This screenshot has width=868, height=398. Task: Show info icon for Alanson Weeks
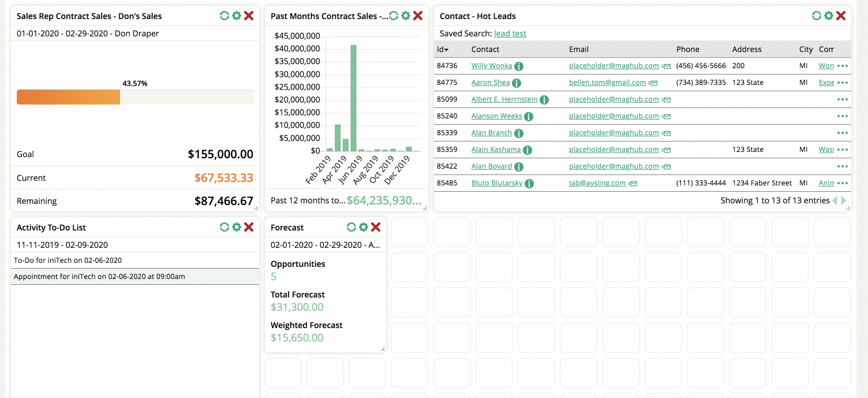529,117
